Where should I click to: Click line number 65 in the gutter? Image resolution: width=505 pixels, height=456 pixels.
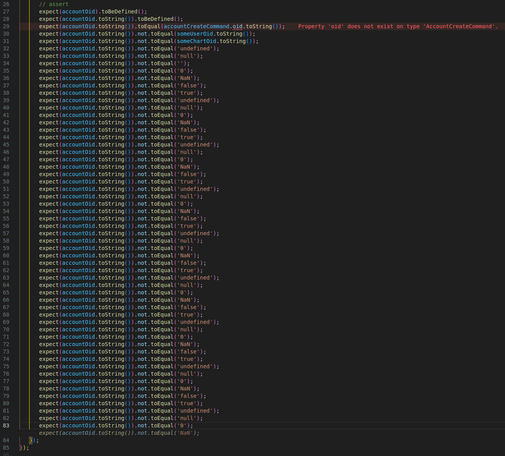[x=6, y=293]
